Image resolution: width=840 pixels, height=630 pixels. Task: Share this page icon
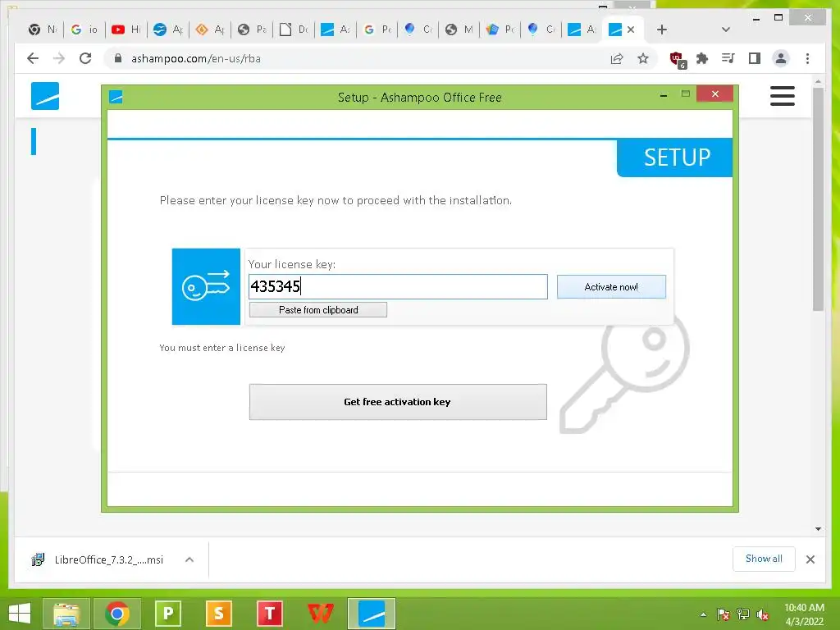(617, 58)
